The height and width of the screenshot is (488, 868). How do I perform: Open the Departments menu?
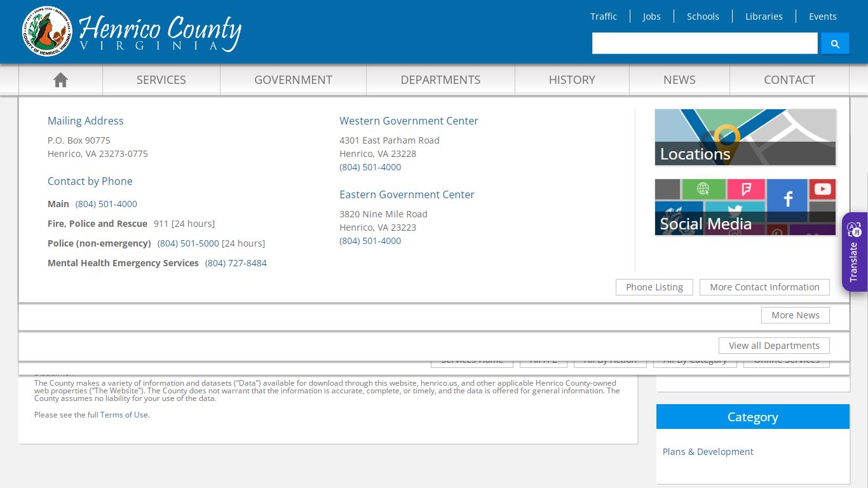tap(440, 79)
